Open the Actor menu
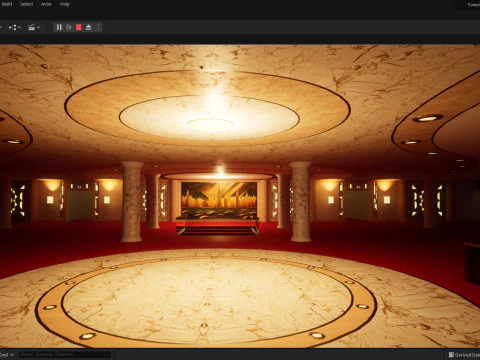The height and width of the screenshot is (360, 480). [x=46, y=4]
